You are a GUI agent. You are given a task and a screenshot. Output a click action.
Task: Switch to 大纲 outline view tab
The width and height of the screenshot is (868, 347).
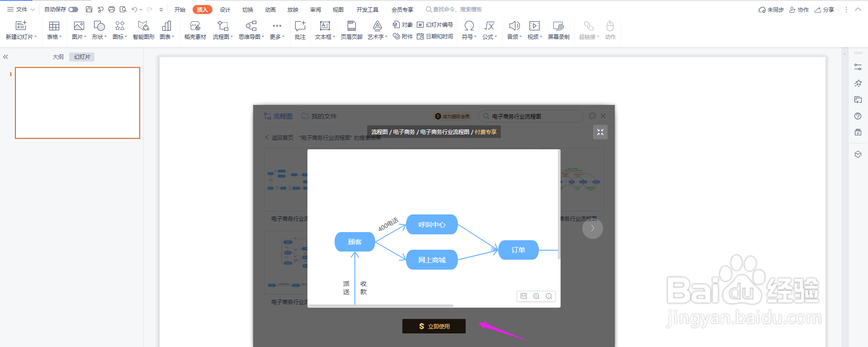[58, 57]
